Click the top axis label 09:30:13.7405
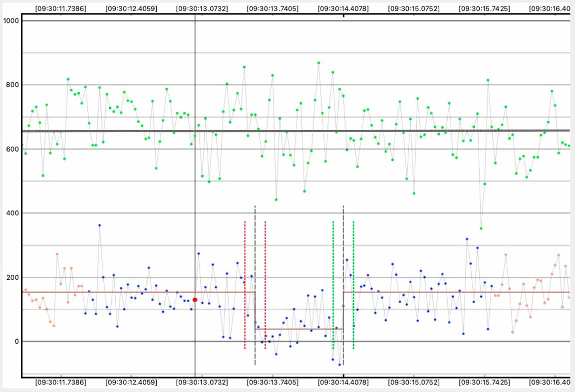The image size is (575, 392). (x=273, y=8)
